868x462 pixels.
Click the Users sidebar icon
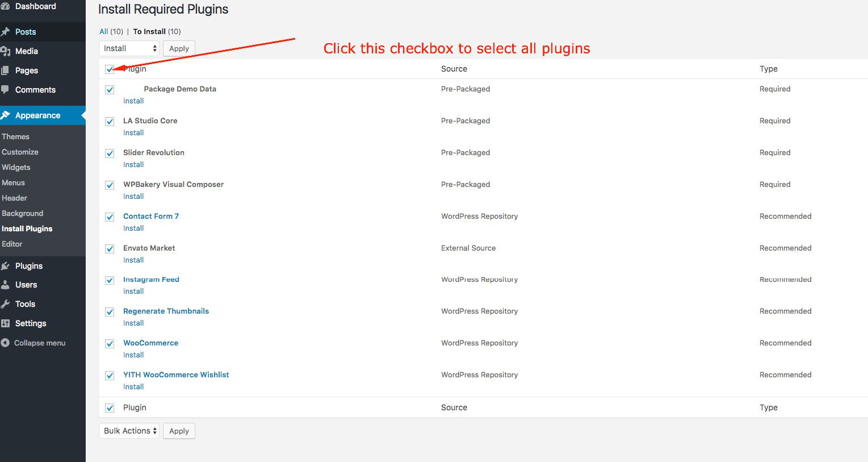(x=8, y=285)
